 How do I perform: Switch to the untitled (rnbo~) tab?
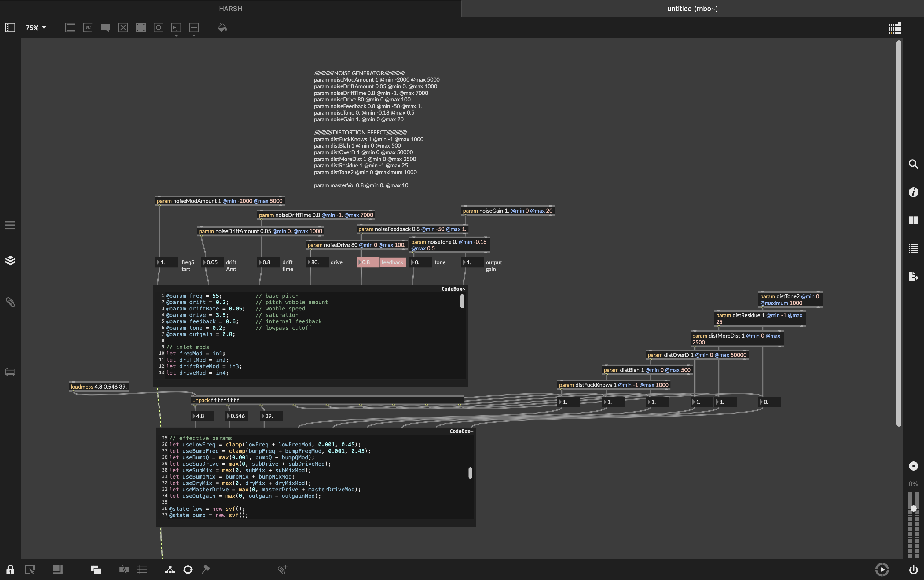pyautogui.click(x=692, y=9)
